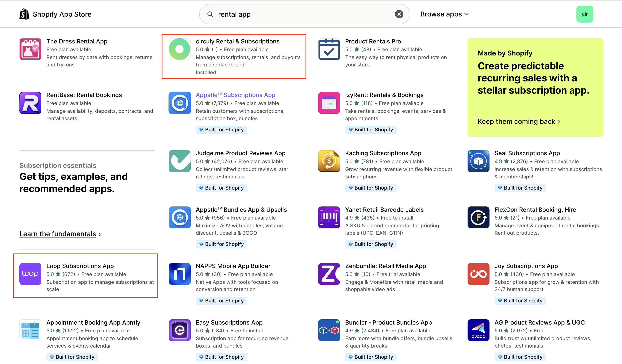Open Bundler - Product Bundles App title

coord(388,322)
